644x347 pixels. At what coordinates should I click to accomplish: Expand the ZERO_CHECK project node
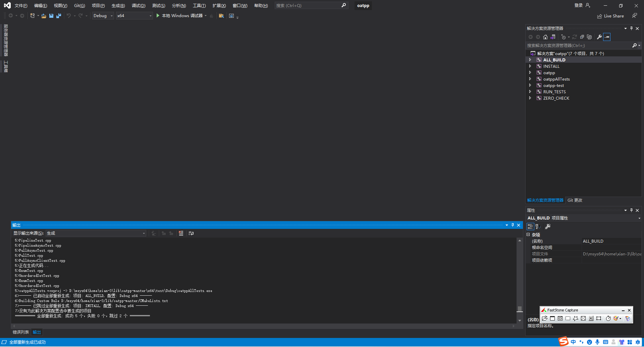(530, 98)
